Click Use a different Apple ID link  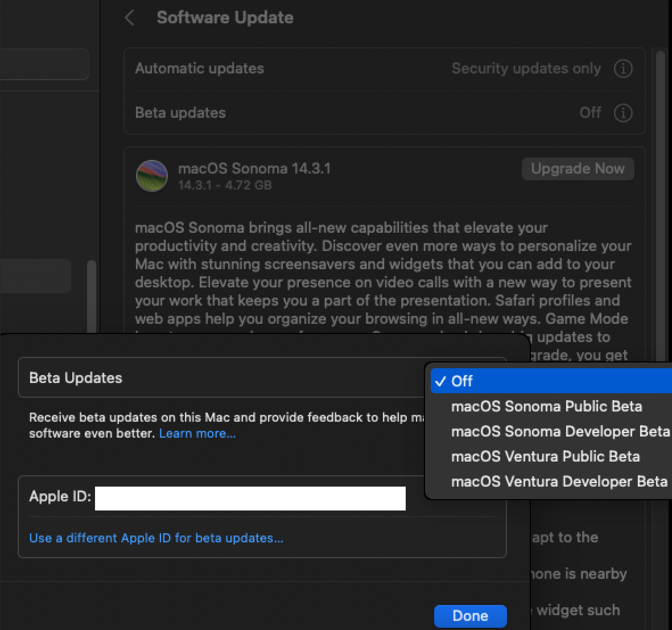click(156, 538)
